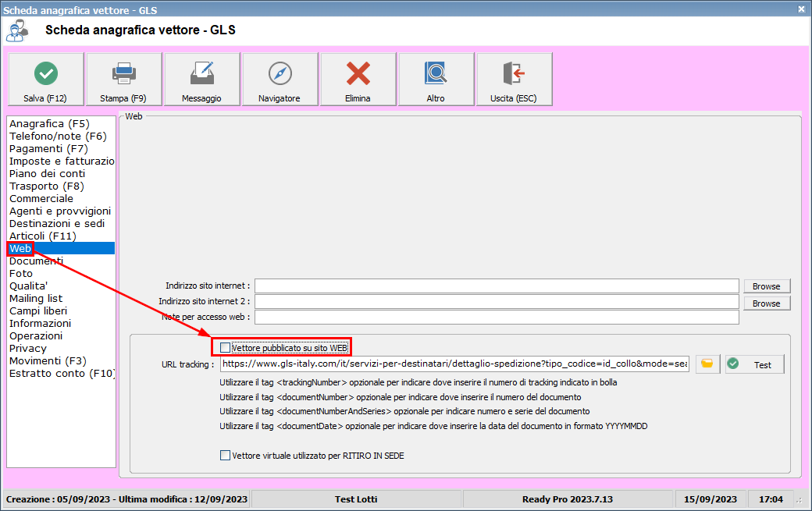Open Documenti section in sidebar
812x511 pixels.
[x=61, y=261]
